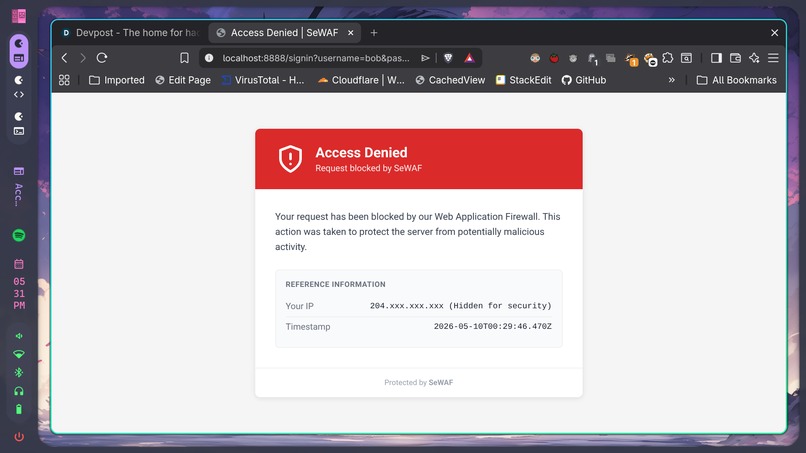Click the 'Request blocked by SeWAF' subtitle
The height and width of the screenshot is (453, 806).
pos(369,168)
